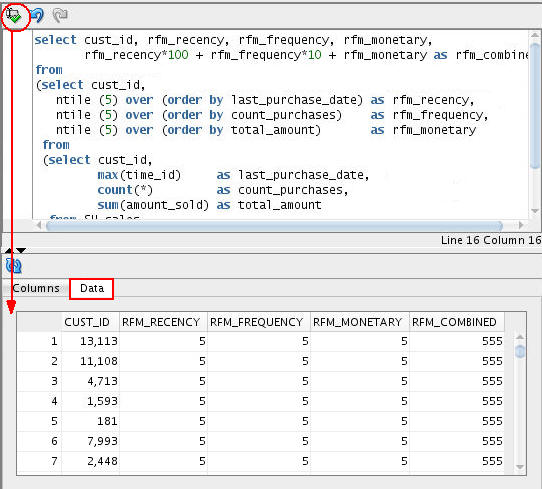This screenshot has height=489, width=542.
Task: Click RFM_MONETARY value 5 in row 6
Action: coord(360,441)
